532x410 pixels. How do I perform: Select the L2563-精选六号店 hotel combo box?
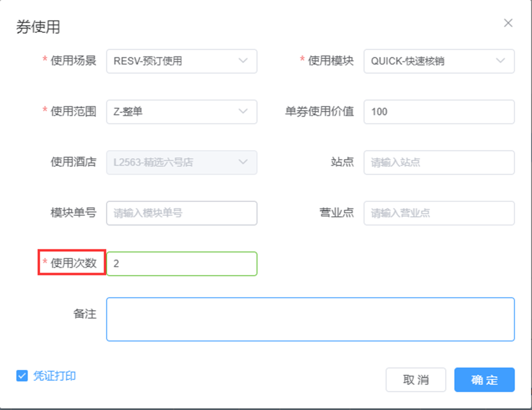173,162
